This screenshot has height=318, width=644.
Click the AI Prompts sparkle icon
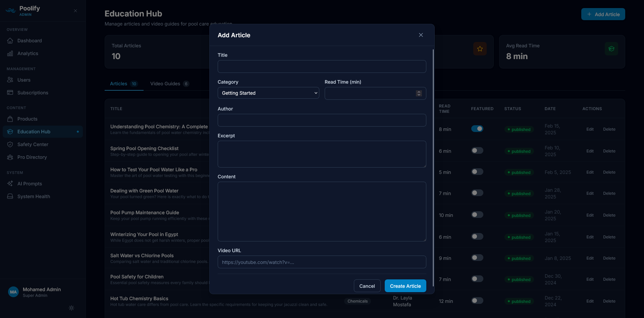click(10, 184)
